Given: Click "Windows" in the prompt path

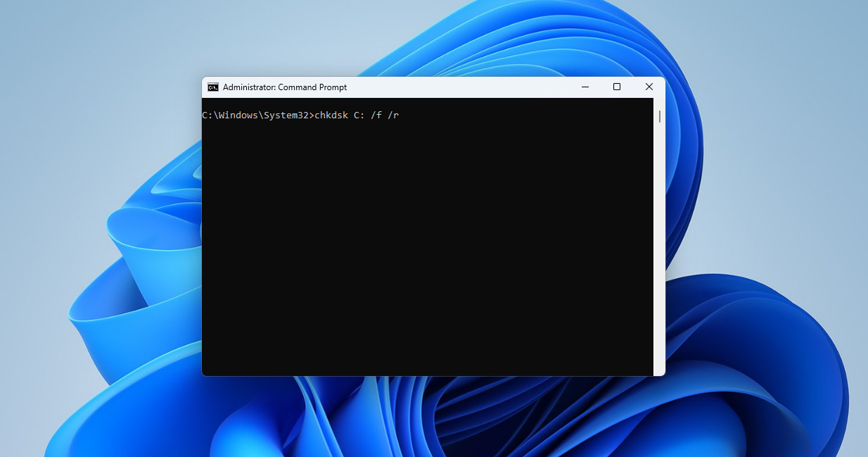Looking at the screenshot, I should (238, 115).
